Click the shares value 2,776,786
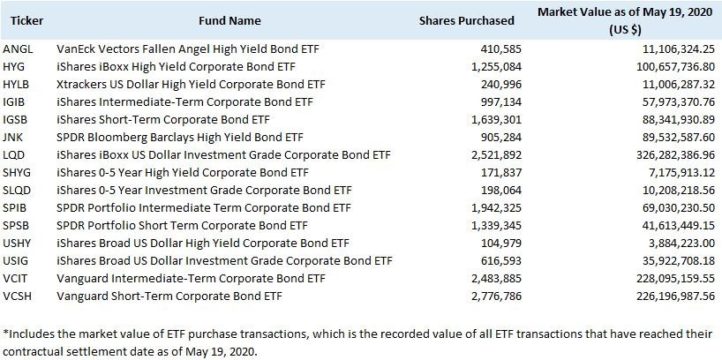Viewport: 722px width, 360px height. point(496,296)
